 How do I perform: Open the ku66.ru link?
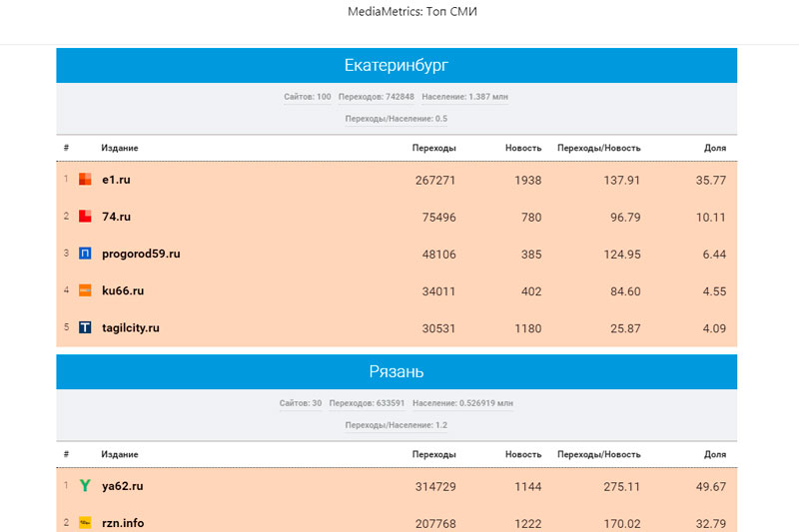123,290
